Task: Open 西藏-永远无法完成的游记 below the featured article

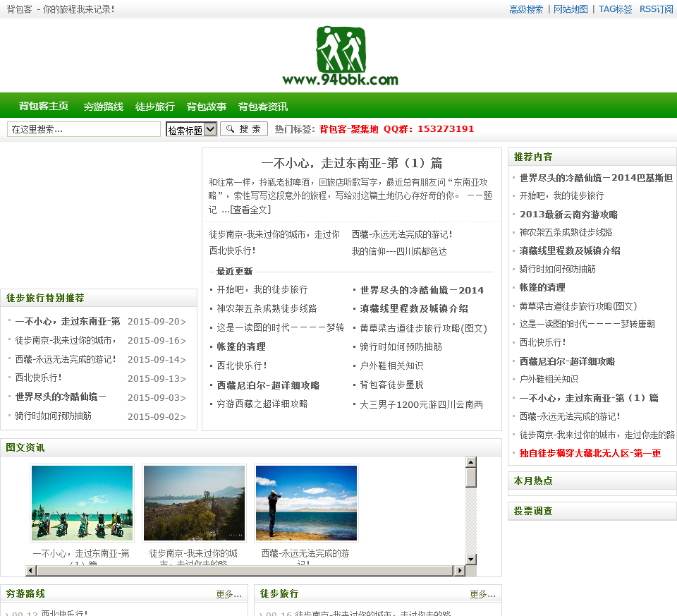Action: [402, 234]
